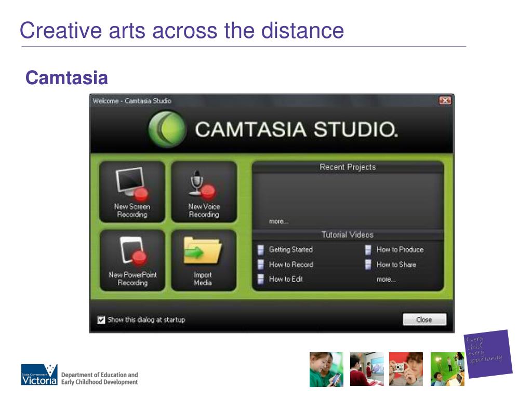Click the Close button in welcome dialog
This screenshot has height=399, width=532.
424,320
